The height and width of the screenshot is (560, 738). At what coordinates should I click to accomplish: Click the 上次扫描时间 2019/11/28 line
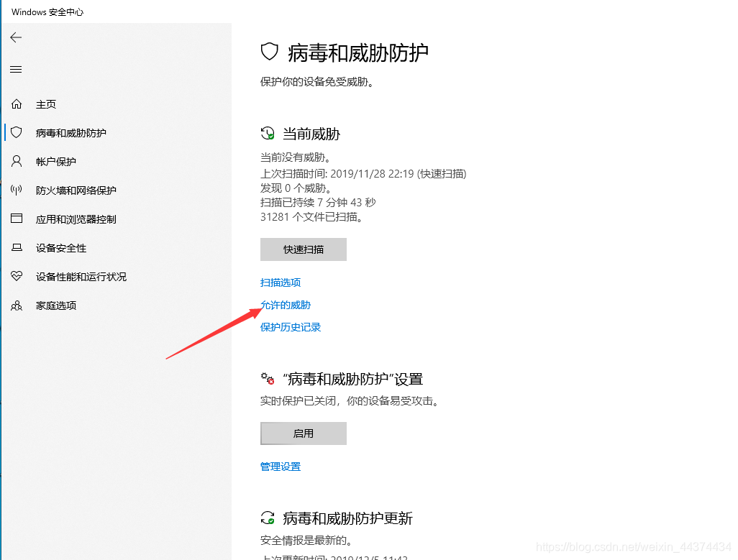click(x=363, y=174)
